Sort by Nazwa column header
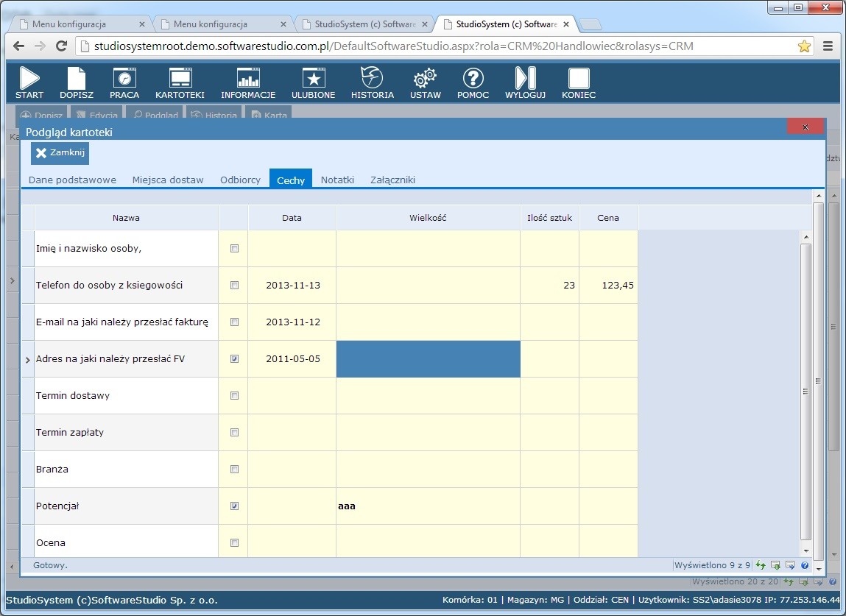 [x=126, y=218]
